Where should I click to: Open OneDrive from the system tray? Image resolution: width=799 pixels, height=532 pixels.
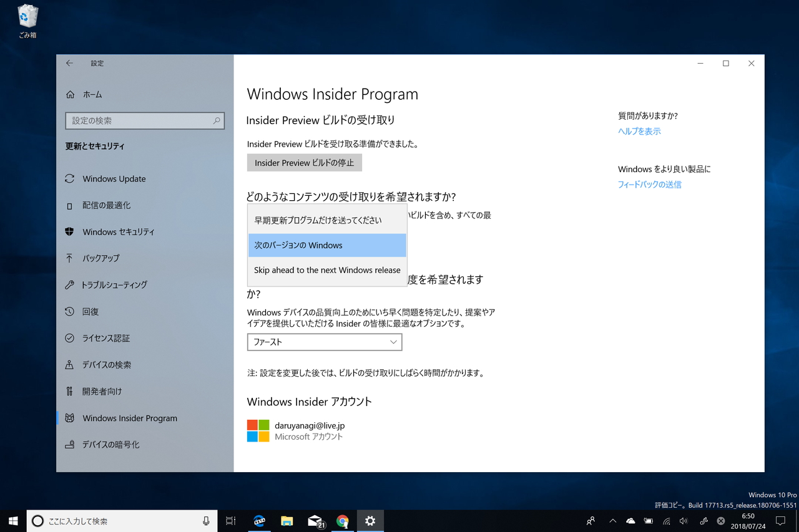point(630,521)
